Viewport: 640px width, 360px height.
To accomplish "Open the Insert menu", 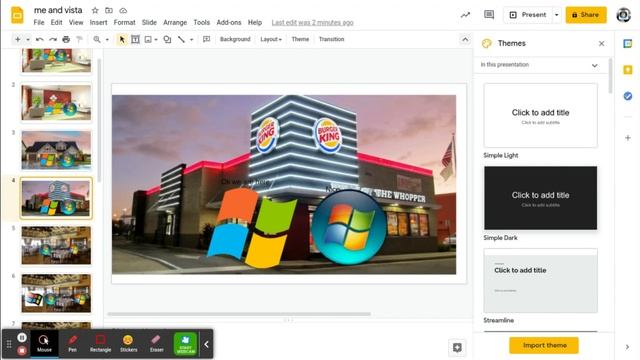I will point(98,22).
